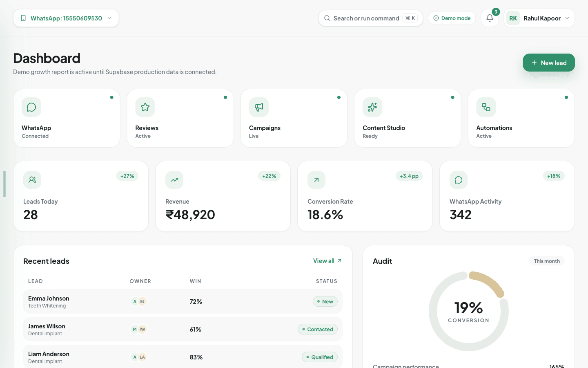The width and height of the screenshot is (588, 368).
Task: Click the +22% Revenue badge
Action: [269, 176]
